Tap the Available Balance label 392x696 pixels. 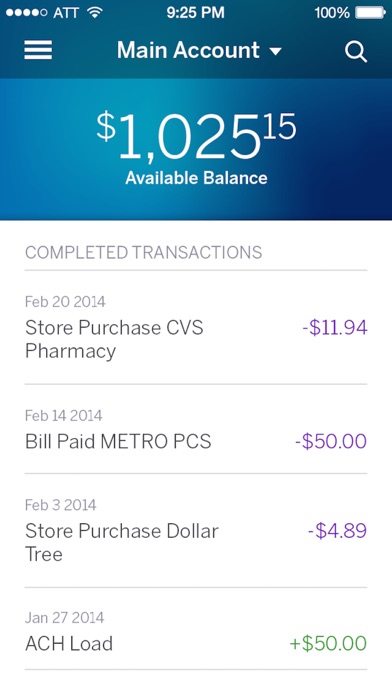[196, 178]
